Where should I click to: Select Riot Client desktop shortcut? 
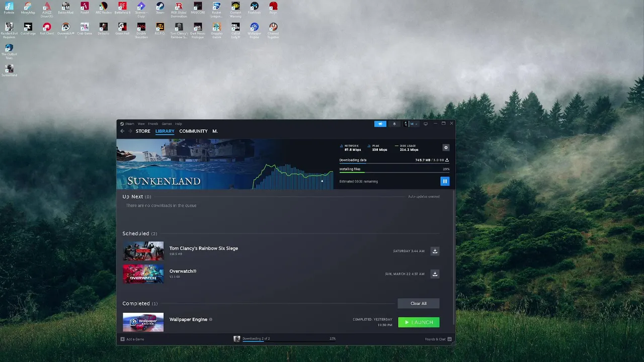point(46,29)
